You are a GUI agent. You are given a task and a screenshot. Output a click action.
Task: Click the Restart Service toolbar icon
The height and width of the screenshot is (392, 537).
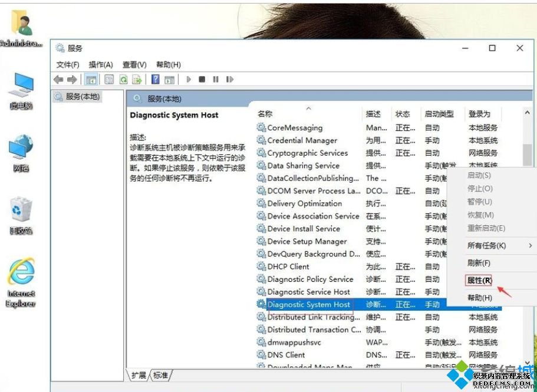click(230, 80)
